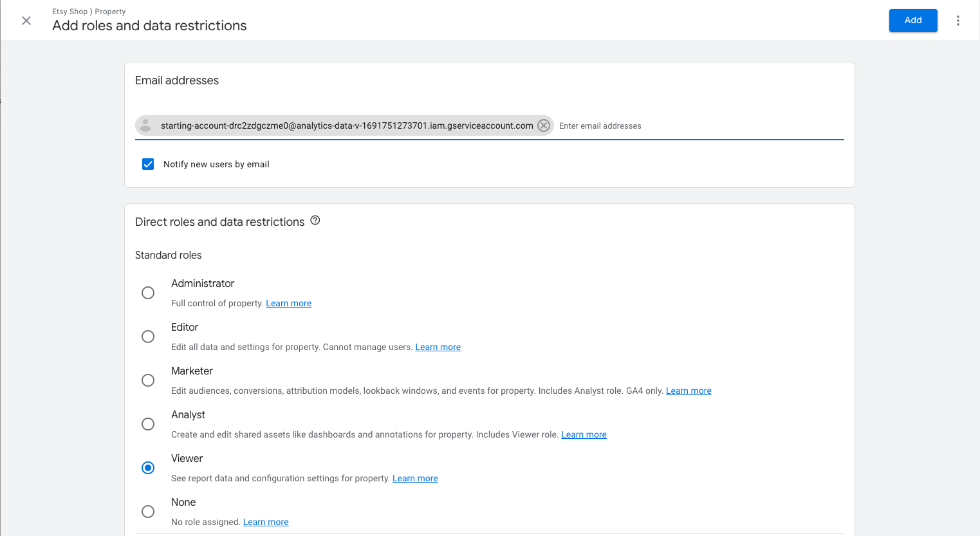Choose the Analyst role
The height and width of the screenshot is (536, 980).
pos(148,424)
